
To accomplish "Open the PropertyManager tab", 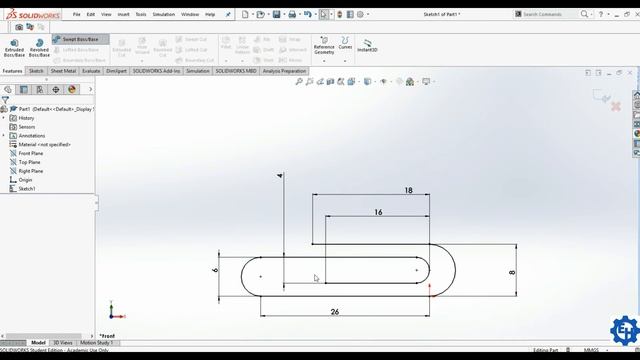I will pyautogui.click(x=24, y=89).
